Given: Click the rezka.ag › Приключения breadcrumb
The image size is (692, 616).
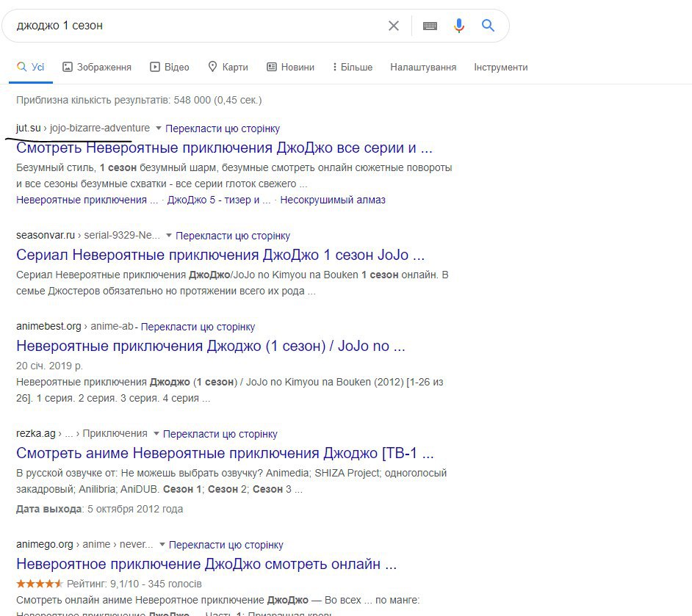Looking at the screenshot, I should pyautogui.click(x=82, y=433).
